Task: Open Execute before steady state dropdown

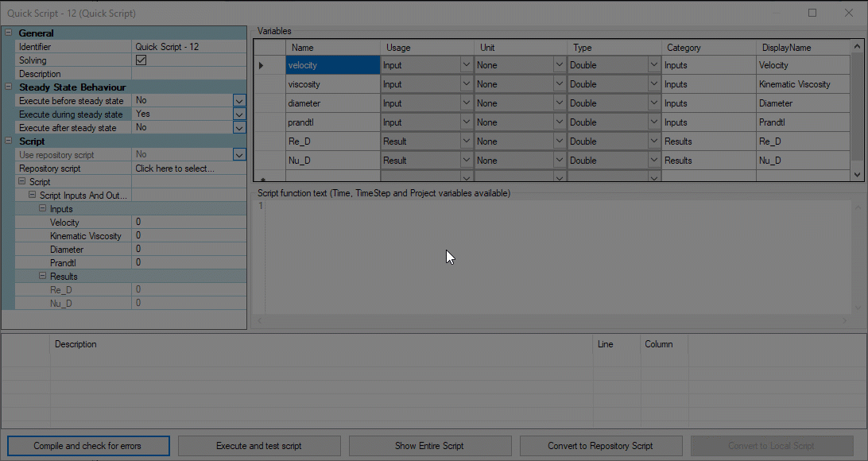Action: [x=238, y=101]
